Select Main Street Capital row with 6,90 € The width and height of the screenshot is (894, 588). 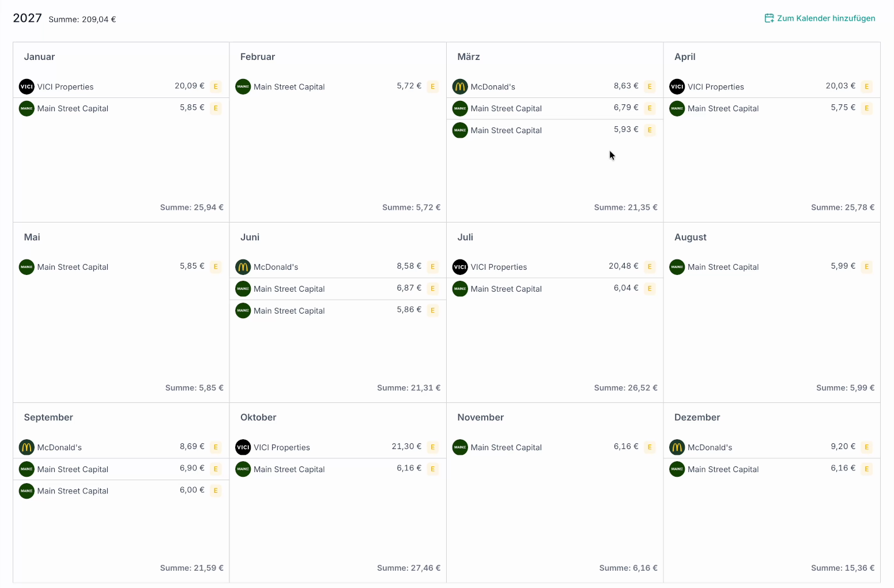click(x=121, y=469)
